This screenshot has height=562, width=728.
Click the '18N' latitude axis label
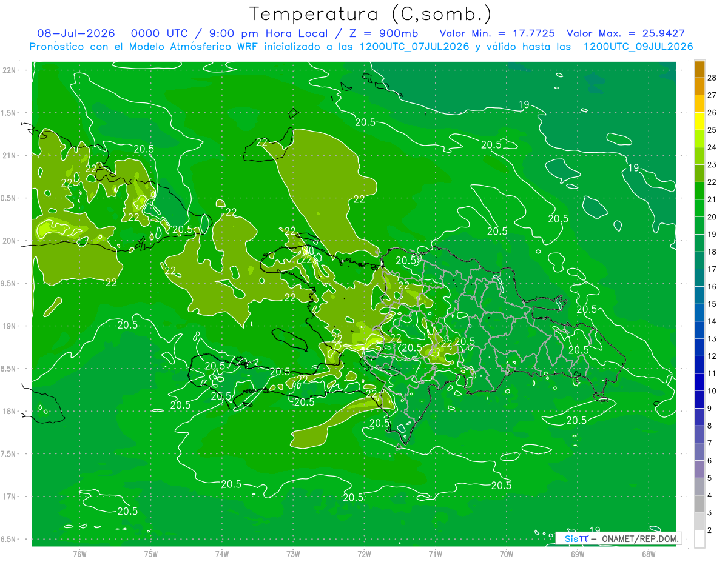point(10,412)
